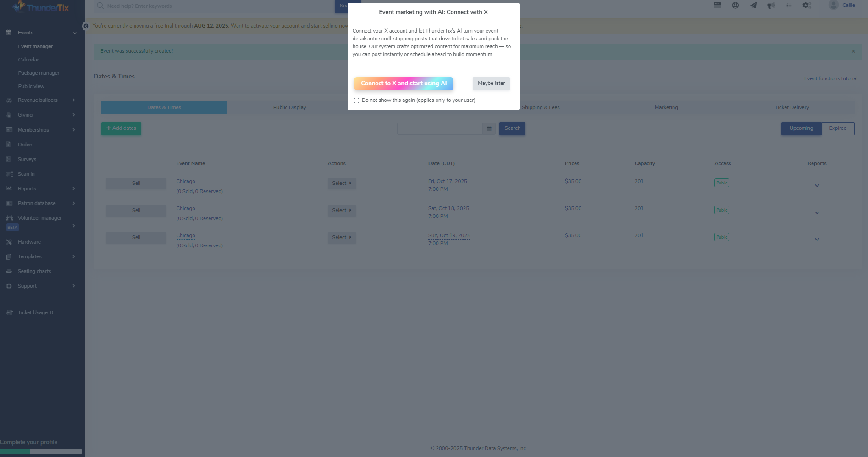The image size is (868, 457).
Task: Open the settings gears icon
Action: [807, 5]
